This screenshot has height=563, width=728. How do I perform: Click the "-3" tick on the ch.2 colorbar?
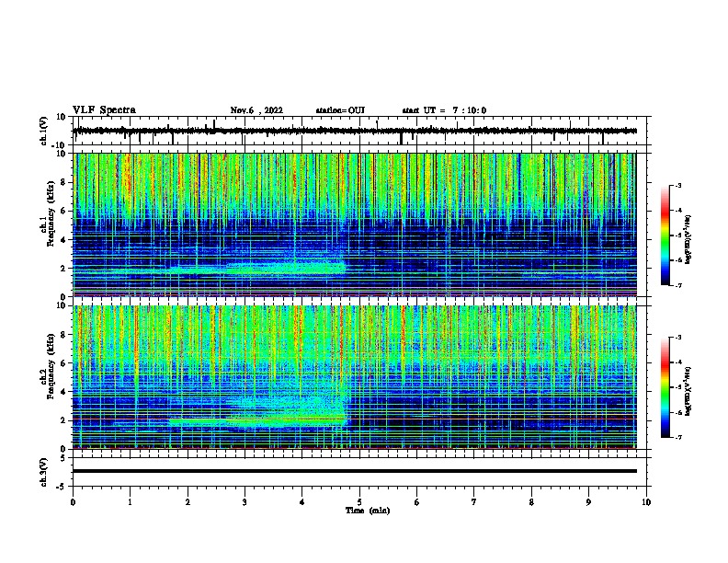point(677,338)
